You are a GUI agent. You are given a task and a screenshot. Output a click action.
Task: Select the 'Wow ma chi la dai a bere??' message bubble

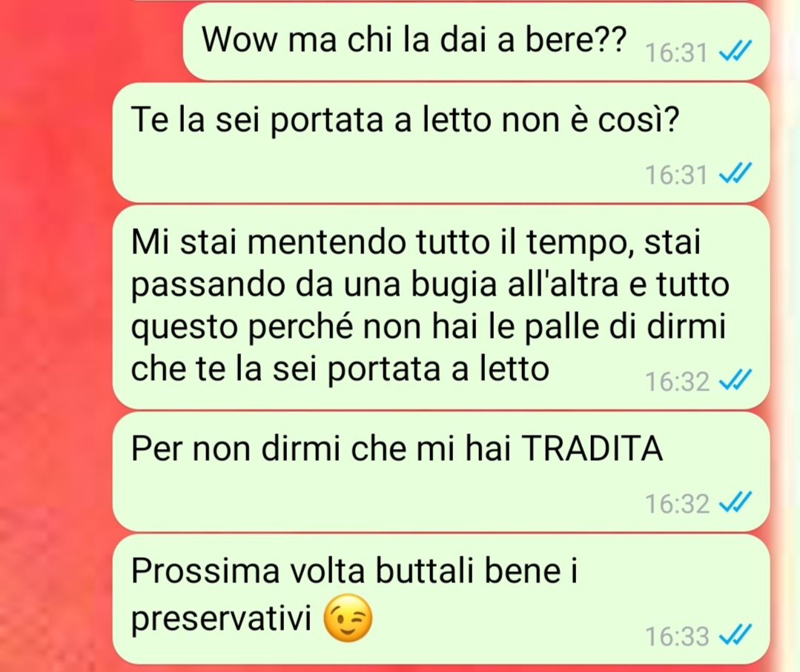pos(476,41)
